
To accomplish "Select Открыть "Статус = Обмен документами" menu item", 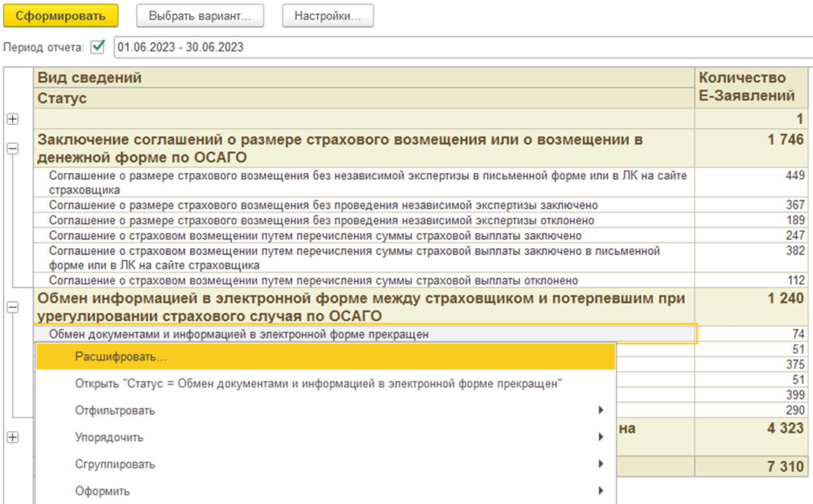I will click(x=318, y=384).
